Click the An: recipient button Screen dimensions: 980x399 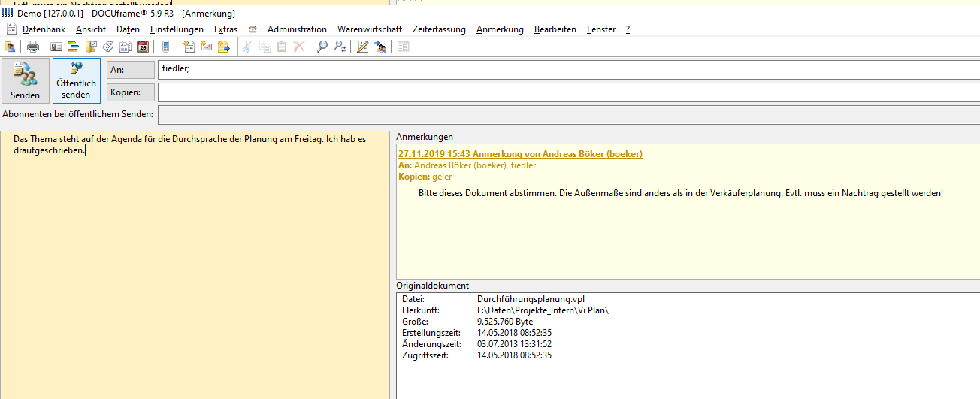pyautogui.click(x=131, y=70)
